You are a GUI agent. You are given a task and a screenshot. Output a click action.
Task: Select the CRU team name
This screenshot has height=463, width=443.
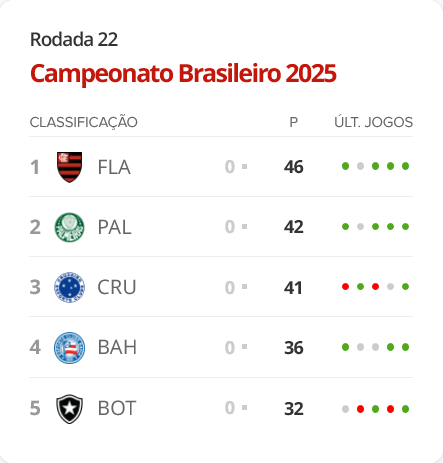click(117, 287)
